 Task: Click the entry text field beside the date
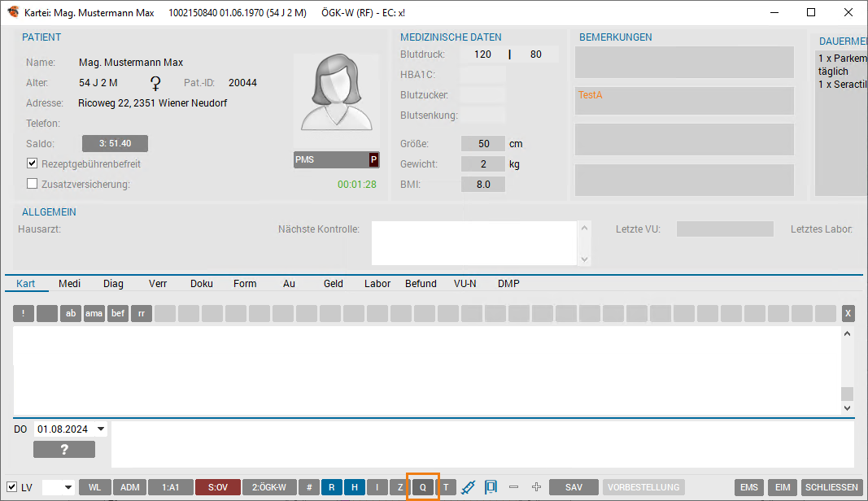pos(482,443)
